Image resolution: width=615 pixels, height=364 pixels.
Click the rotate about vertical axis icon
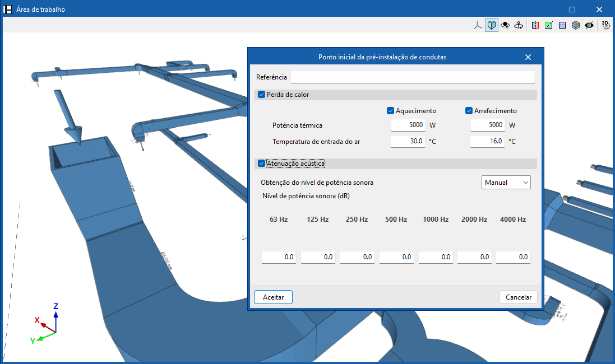(x=519, y=25)
